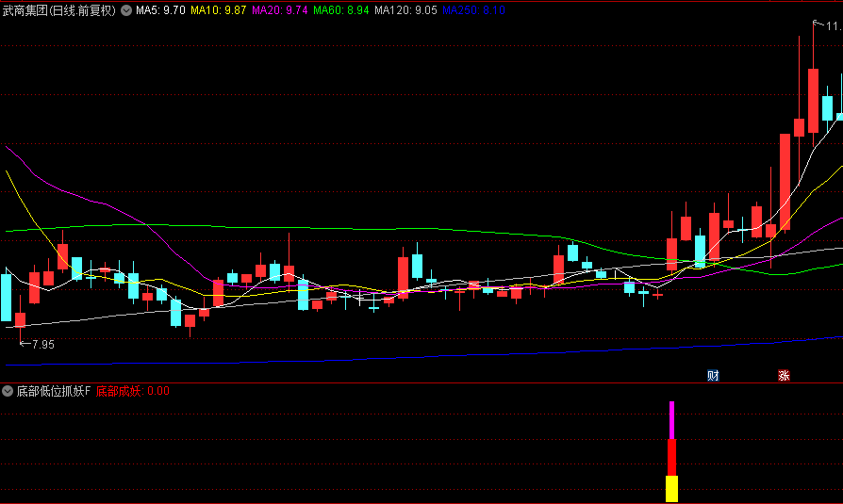
Task: Click the MA10: 9.87 label
Action: click(218, 10)
